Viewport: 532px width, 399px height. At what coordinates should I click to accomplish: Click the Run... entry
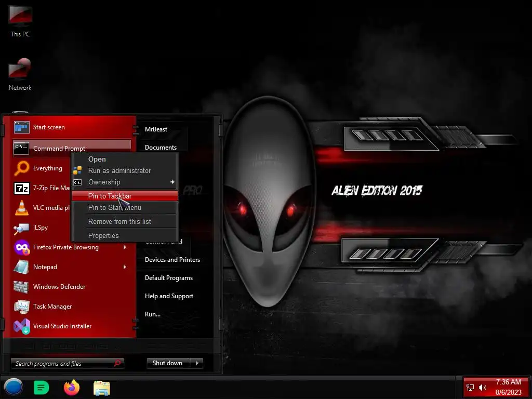pyautogui.click(x=153, y=314)
